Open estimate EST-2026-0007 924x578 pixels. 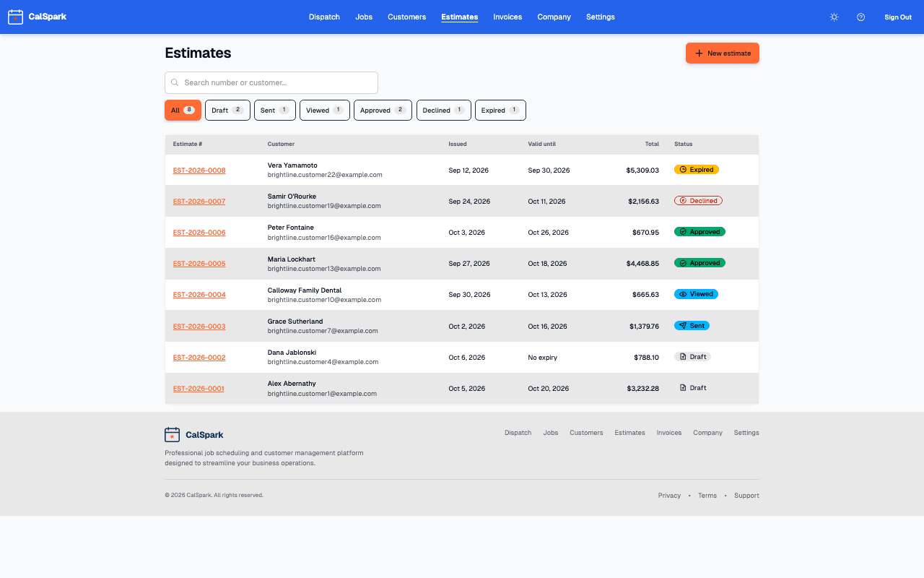(x=199, y=202)
